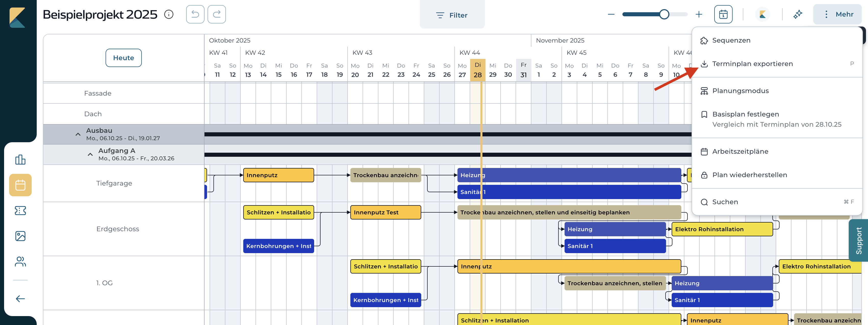Click the undo arrow button

tap(195, 14)
